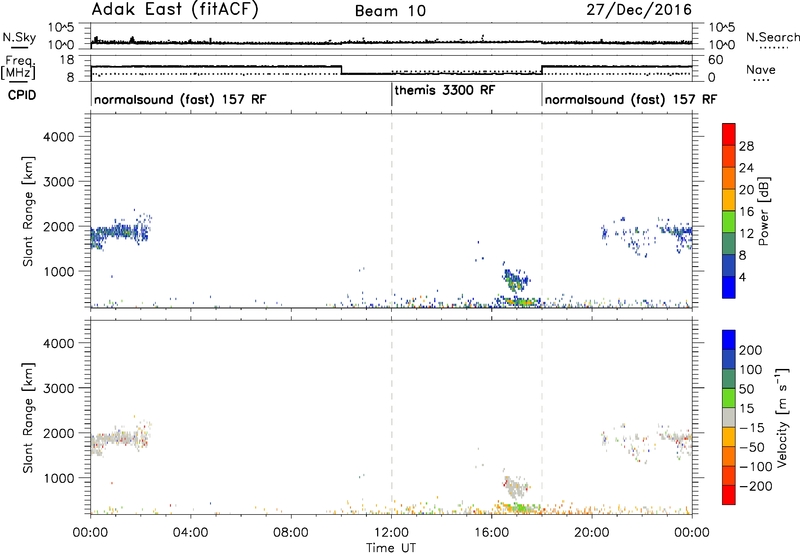This screenshot has width=800, height=554.
Task: Select the 'N.Sky' legend label
Action: [x=19, y=37]
